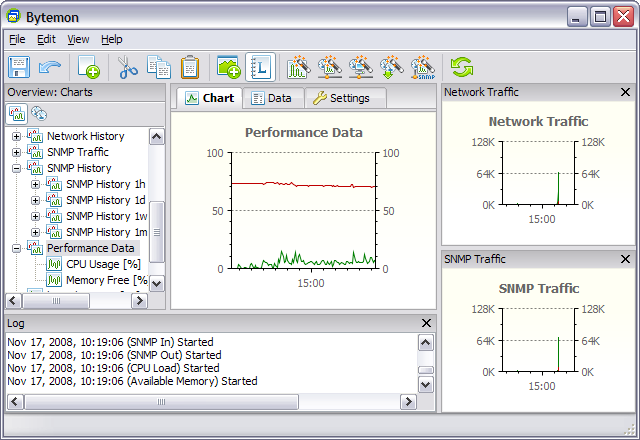This screenshot has height=440, width=640.
Task: Click the Undo arrow icon
Action: coord(50,67)
